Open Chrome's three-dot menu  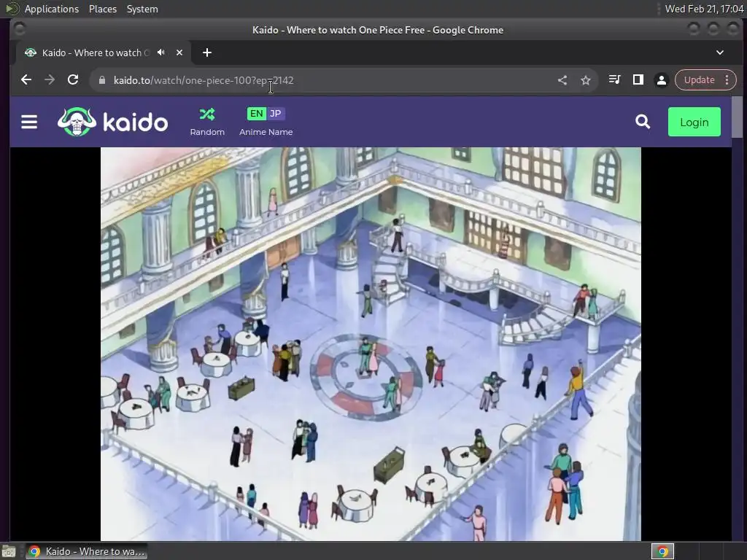pos(727,80)
